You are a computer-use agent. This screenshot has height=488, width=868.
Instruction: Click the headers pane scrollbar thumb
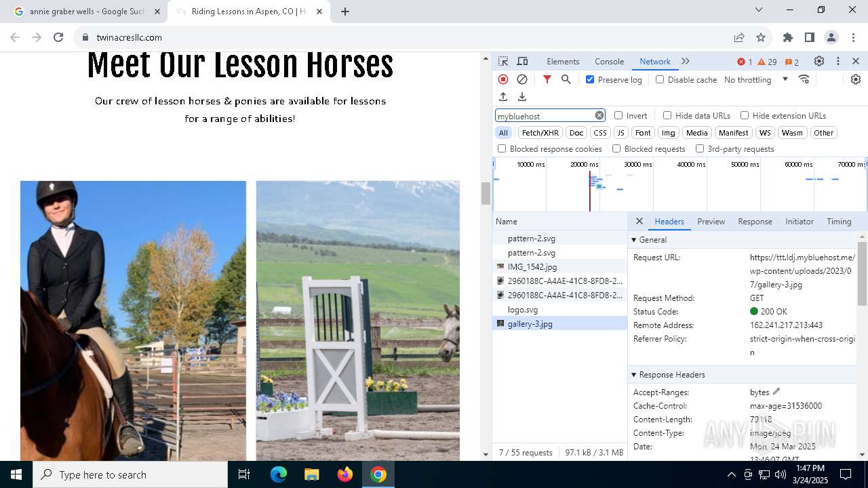coord(863,273)
